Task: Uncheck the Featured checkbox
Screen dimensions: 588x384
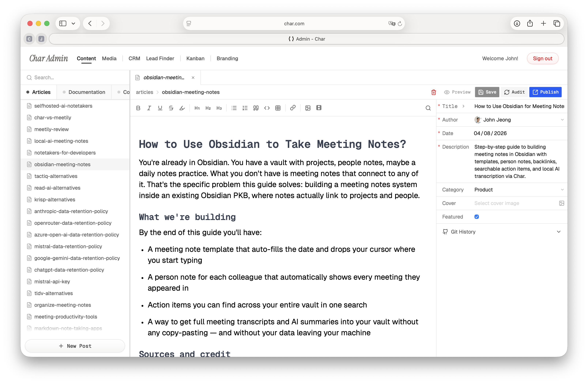Action: click(477, 217)
